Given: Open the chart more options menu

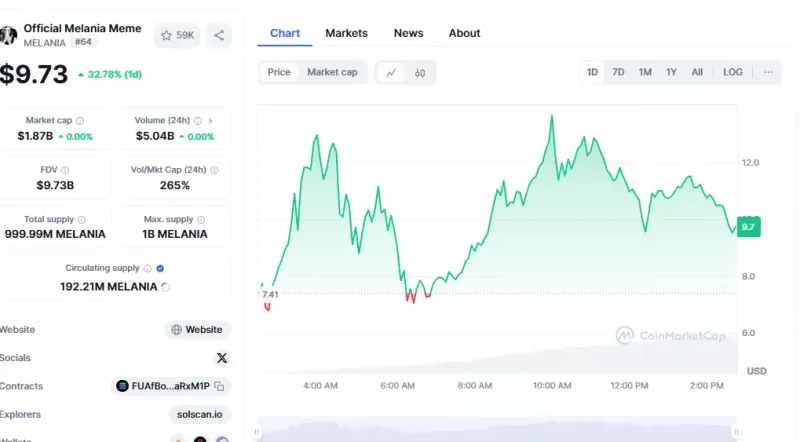Looking at the screenshot, I should point(767,72).
